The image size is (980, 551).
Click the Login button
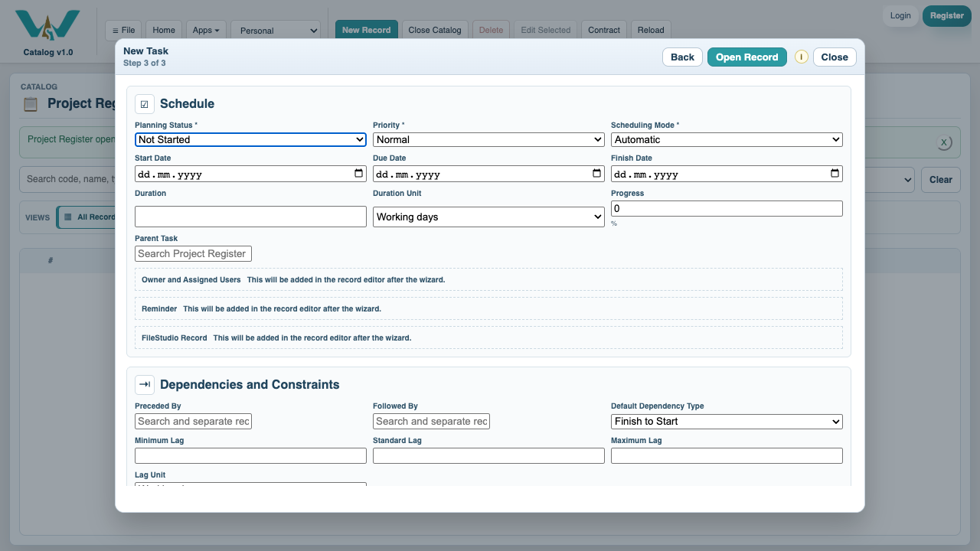900,15
